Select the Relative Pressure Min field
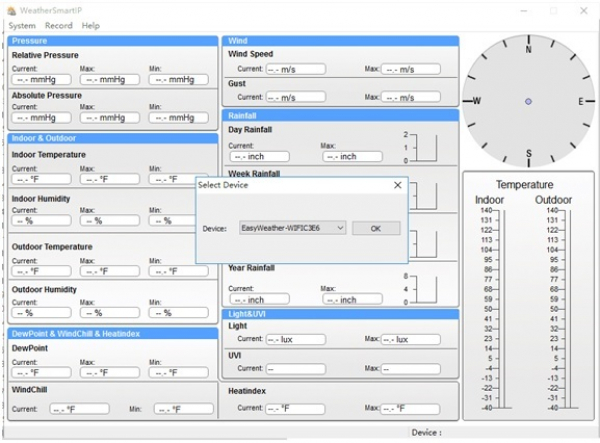This screenshot has width=600, height=443. click(179, 80)
